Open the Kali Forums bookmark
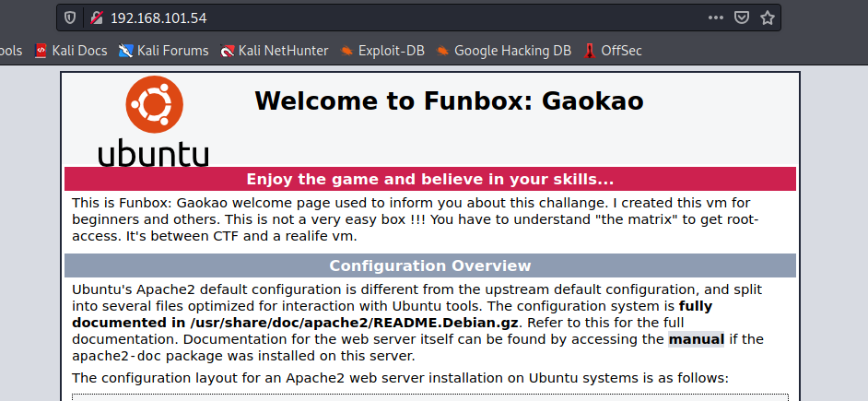Image resolution: width=868 pixels, height=401 pixels. [x=163, y=51]
